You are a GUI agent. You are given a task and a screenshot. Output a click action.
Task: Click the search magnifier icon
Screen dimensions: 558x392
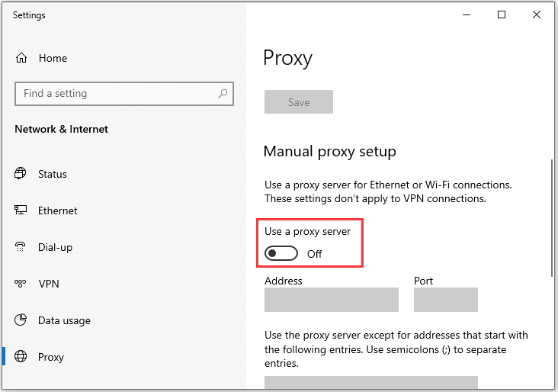click(x=223, y=94)
